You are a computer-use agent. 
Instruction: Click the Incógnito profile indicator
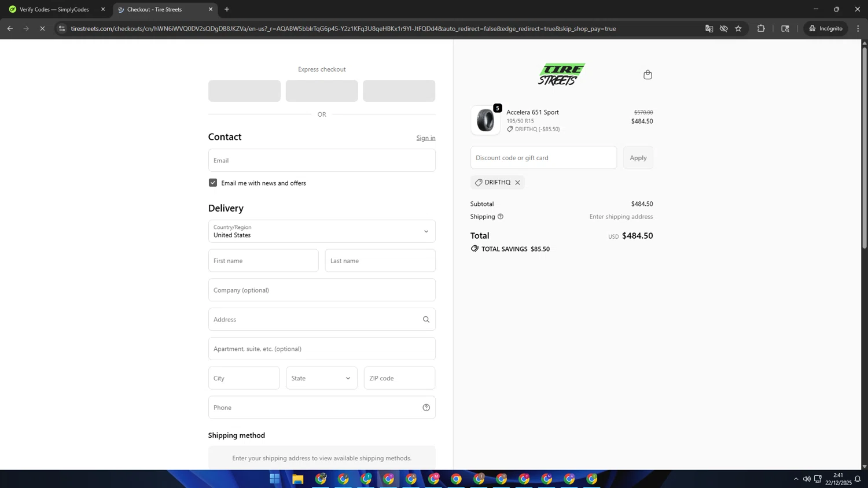[x=826, y=28]
